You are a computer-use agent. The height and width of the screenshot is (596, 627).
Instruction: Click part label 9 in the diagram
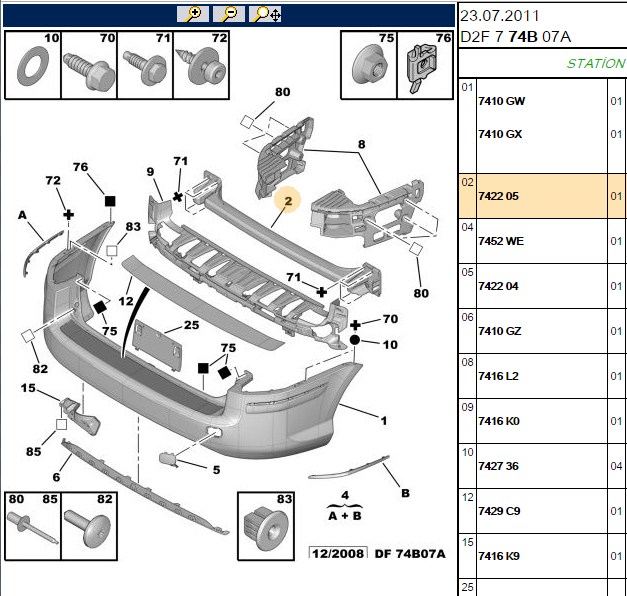(150, 172)
